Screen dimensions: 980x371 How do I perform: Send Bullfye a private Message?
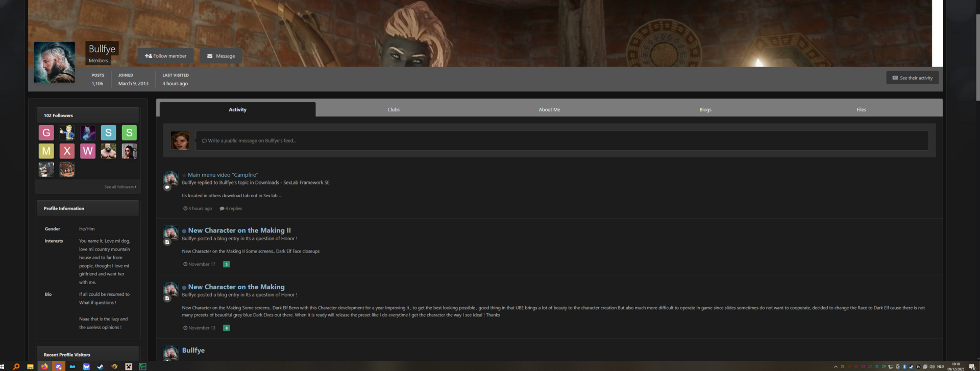pyautogui.click(x=220, y=56)
